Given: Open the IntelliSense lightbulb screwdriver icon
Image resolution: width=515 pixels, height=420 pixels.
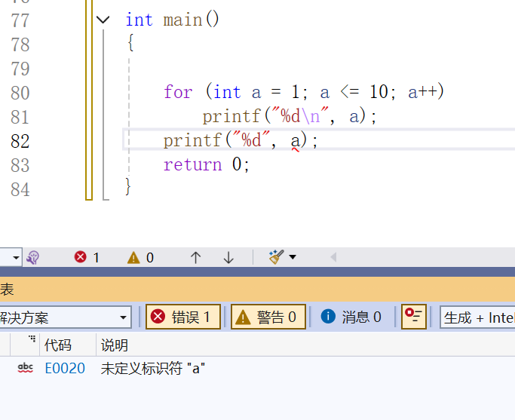Looking at the screenshot, I should [x=33, y=257].
